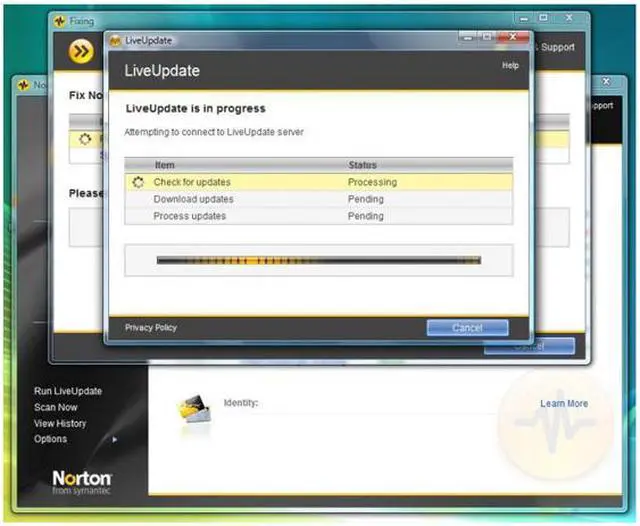Click 'Attempting to connect to LiveUpdate server' text
Viewport: 640px width, 526px height.
coord(214,132)
